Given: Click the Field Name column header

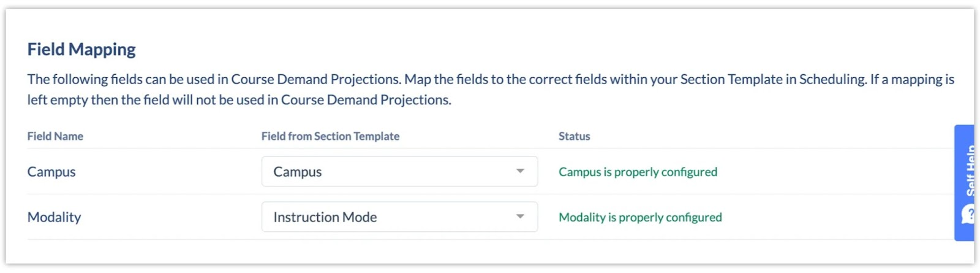Looking at the screenshot, I should pyautogui.click(x=55, y=136).
